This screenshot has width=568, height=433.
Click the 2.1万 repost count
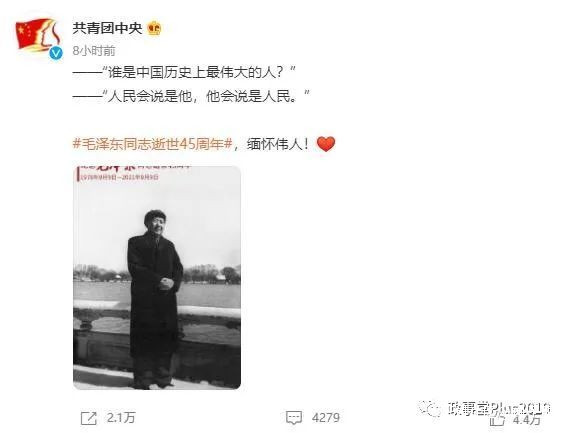(x=121, y=418)
